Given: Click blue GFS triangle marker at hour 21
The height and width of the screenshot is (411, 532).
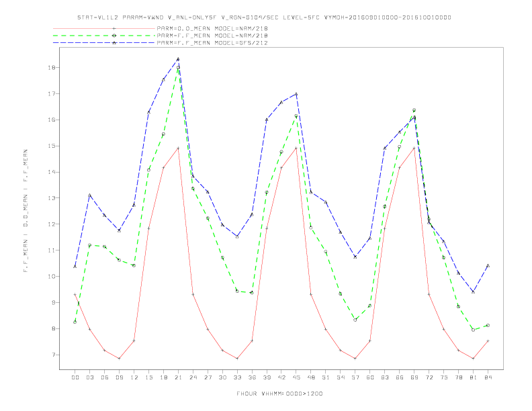Looking at the screenshot, I should point(178,59).
